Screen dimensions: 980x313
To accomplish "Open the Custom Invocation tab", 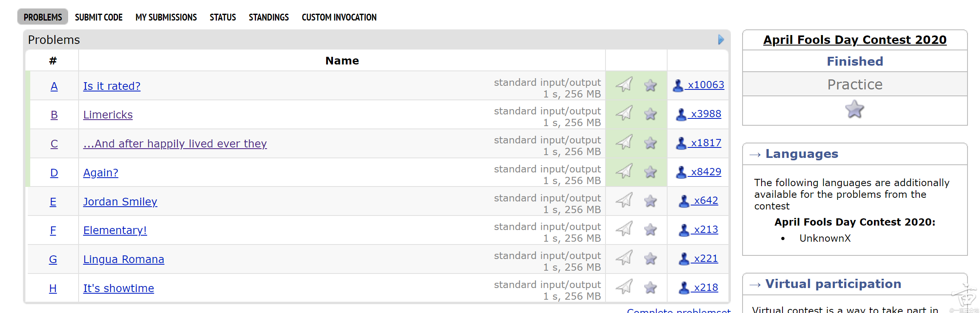I will coord(339,17).
